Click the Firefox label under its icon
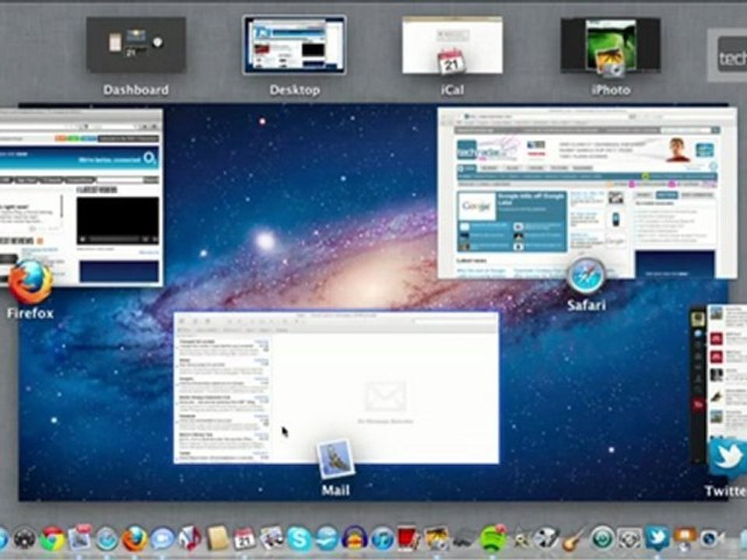This screenshot has height=560, width=747. point(30,313)
